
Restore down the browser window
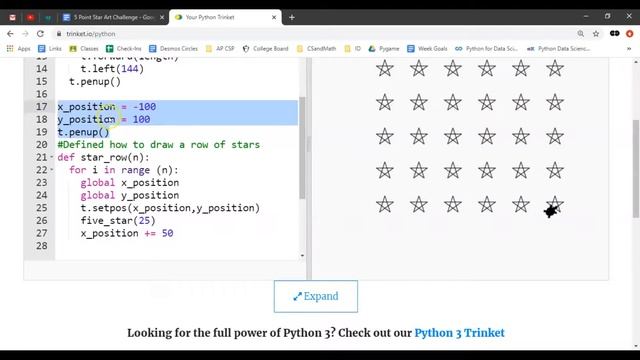607,16
